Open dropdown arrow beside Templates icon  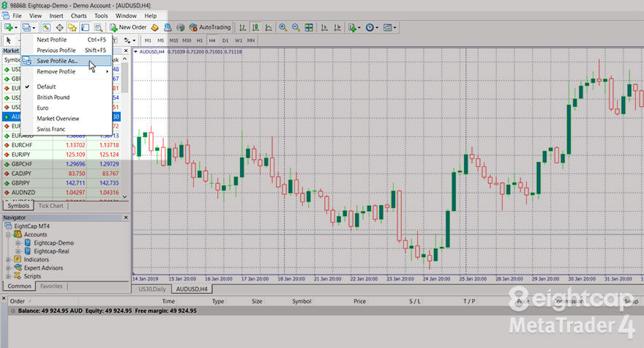(x=394, y=28)
